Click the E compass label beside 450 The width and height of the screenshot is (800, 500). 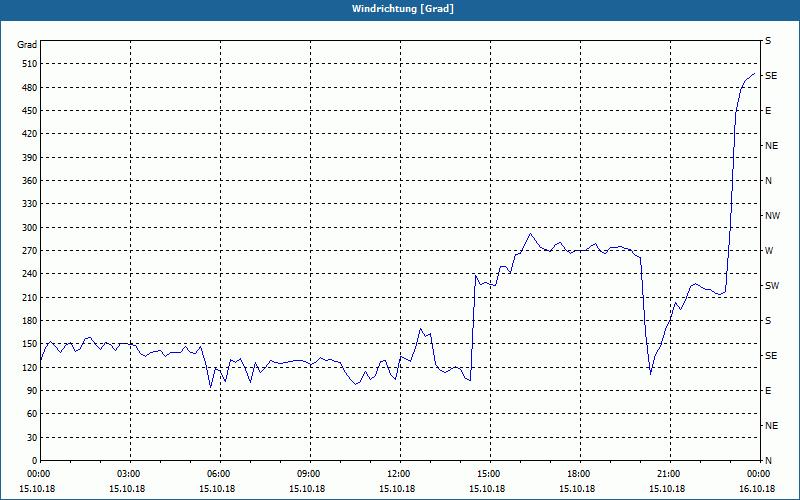click(768, 111)
